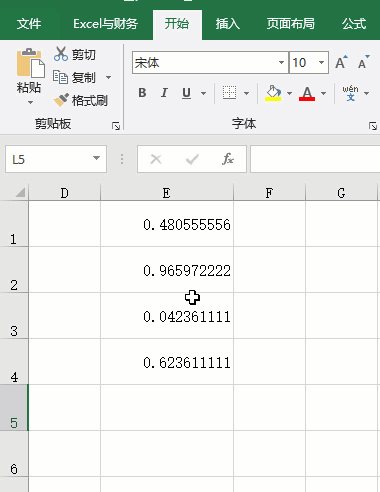The image size is (380, 492).
Task: Toggle italic formatting
Action: [x=164, y=93]
